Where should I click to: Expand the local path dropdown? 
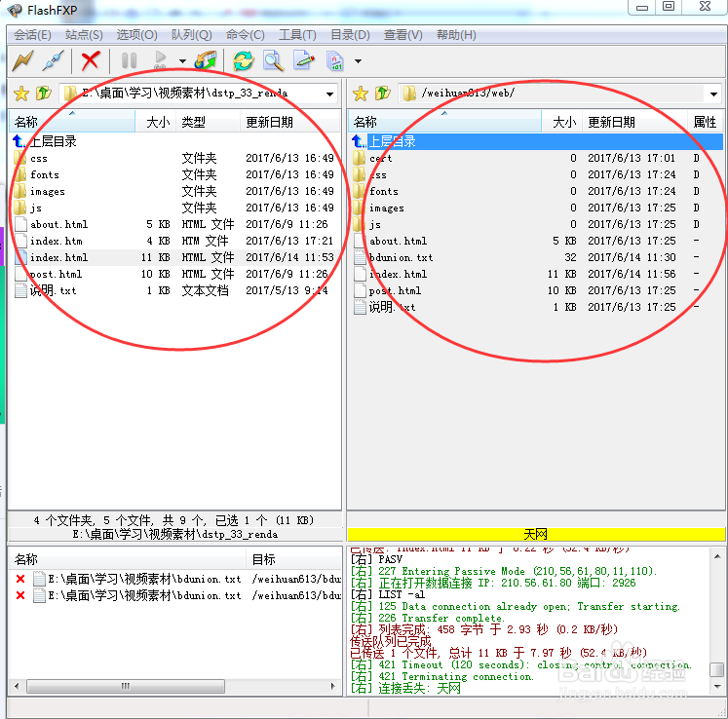click(329, 94)
